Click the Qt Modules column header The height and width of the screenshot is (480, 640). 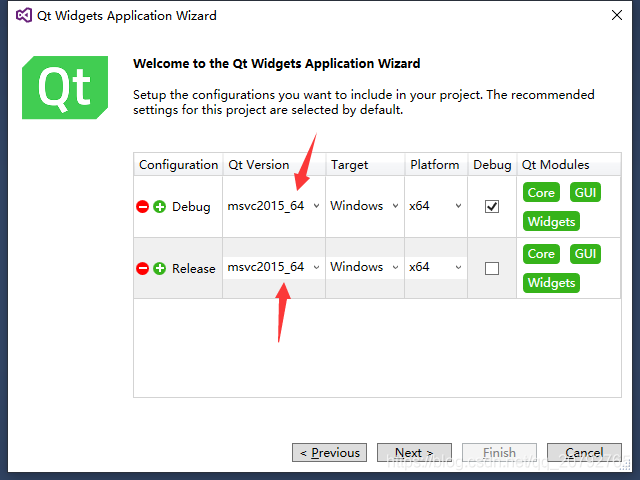tap(569, 164)
